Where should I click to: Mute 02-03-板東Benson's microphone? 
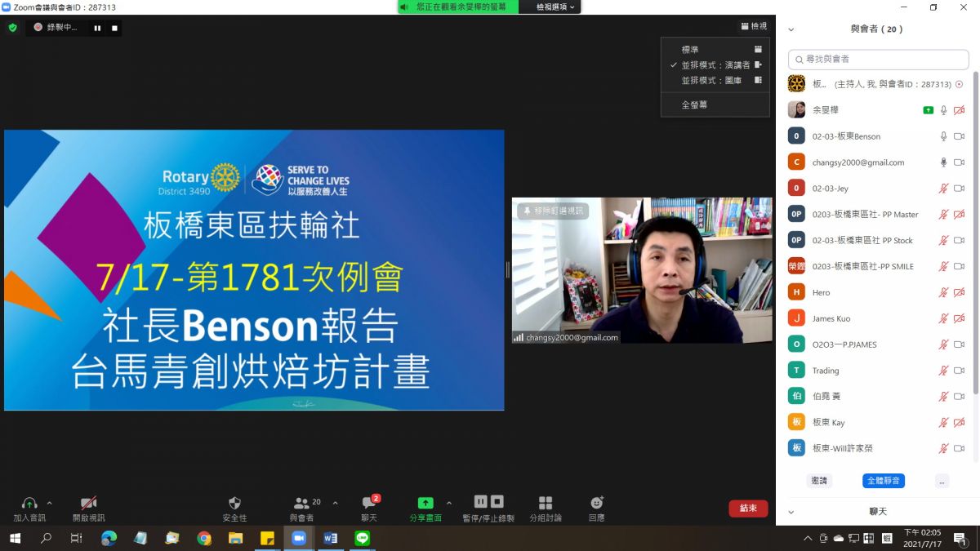(944, 136)
